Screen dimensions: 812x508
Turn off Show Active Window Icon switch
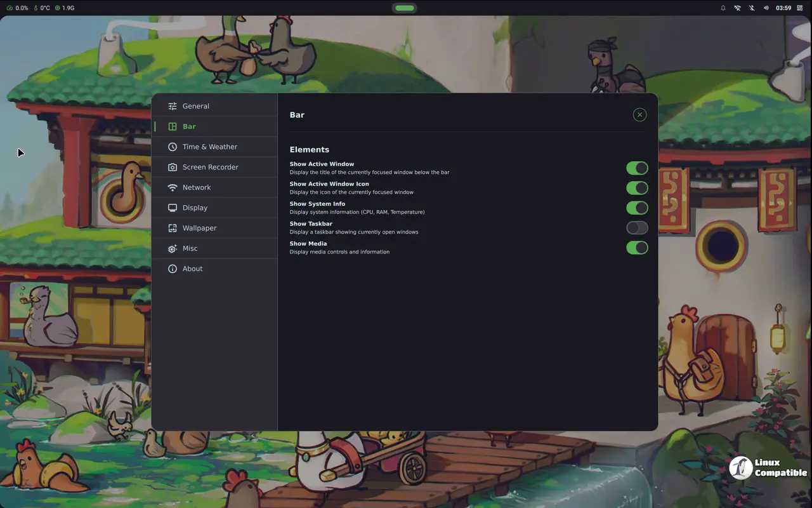coord(637,188)
